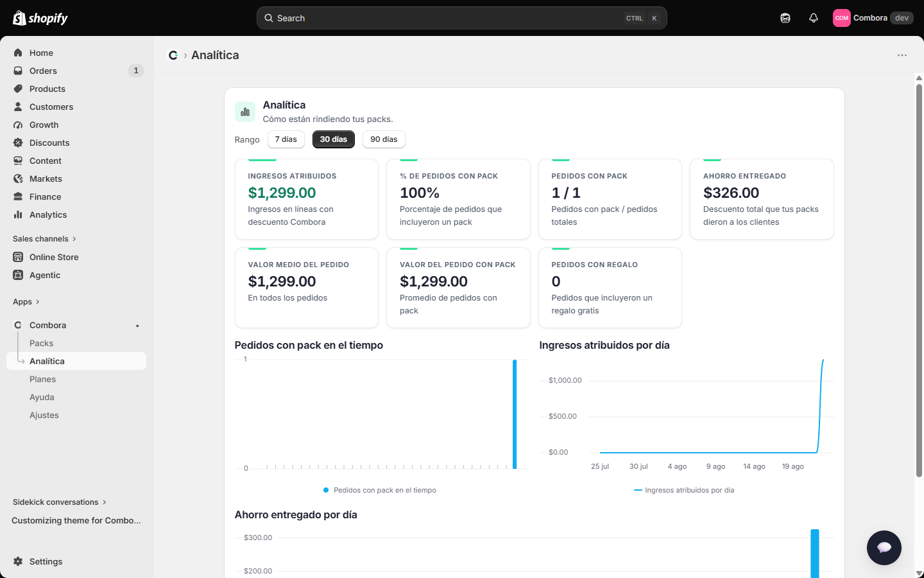The height and width of the screenshot is (578, 924).
Task: Open the Combora store account menu
Action: pyautogui.click(x=873, y=18)
